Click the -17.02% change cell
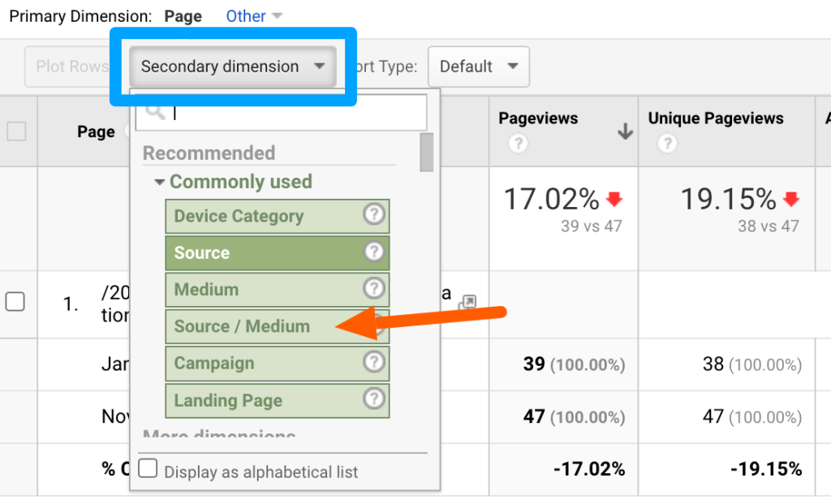Viewport: 831px width, 504px height. [x=589, y=469]
